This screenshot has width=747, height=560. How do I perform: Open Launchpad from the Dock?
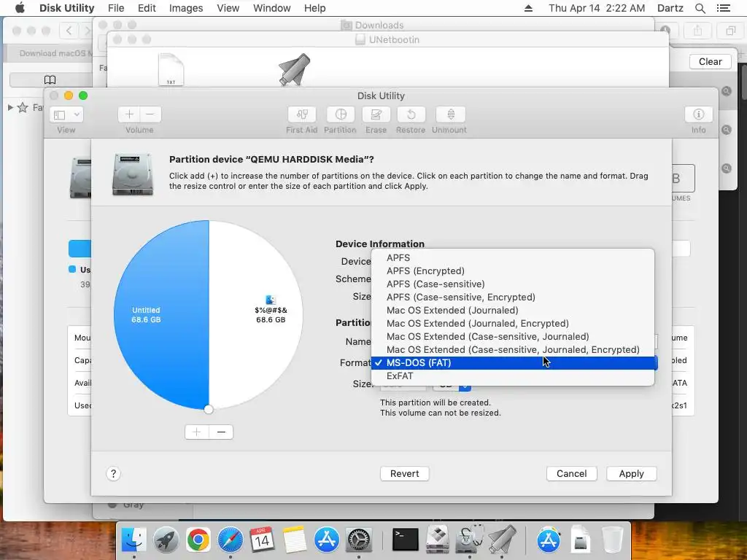pos(166,540)
